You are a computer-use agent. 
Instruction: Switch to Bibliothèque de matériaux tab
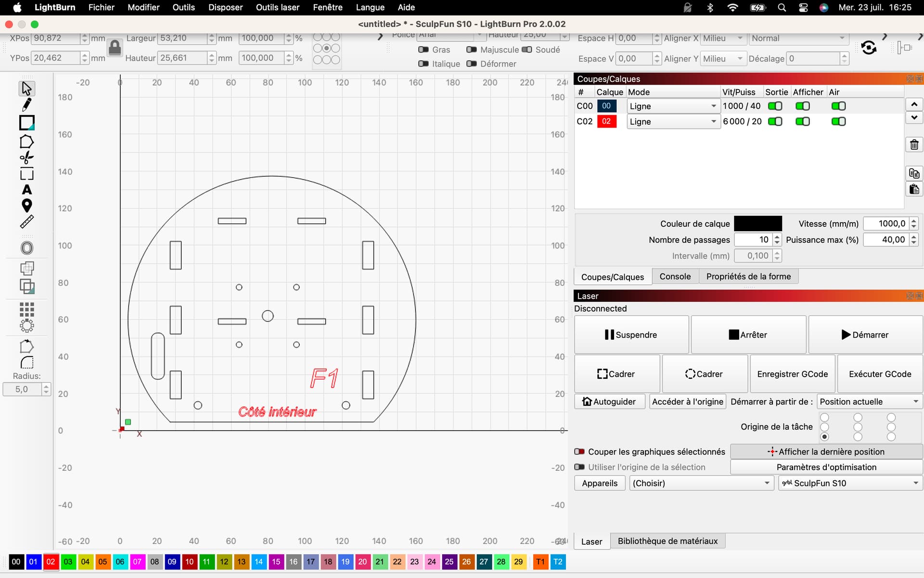(667, 541)
